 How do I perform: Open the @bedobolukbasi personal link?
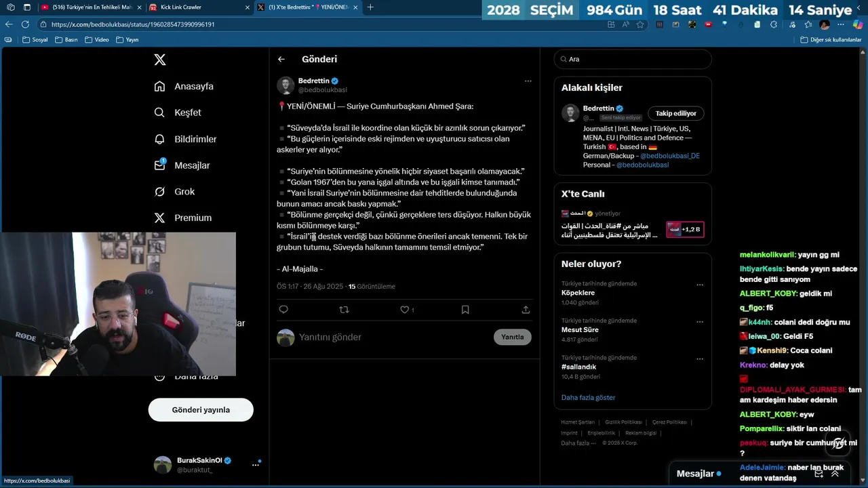click(x=642, y=165)
